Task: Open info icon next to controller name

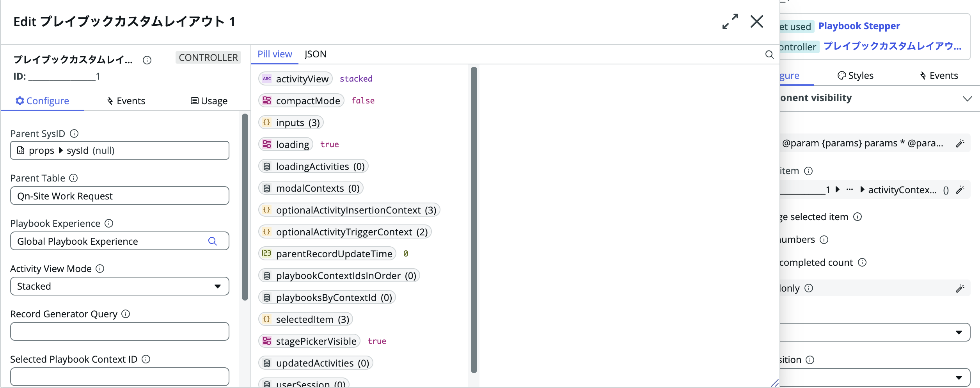Action: 147,60
